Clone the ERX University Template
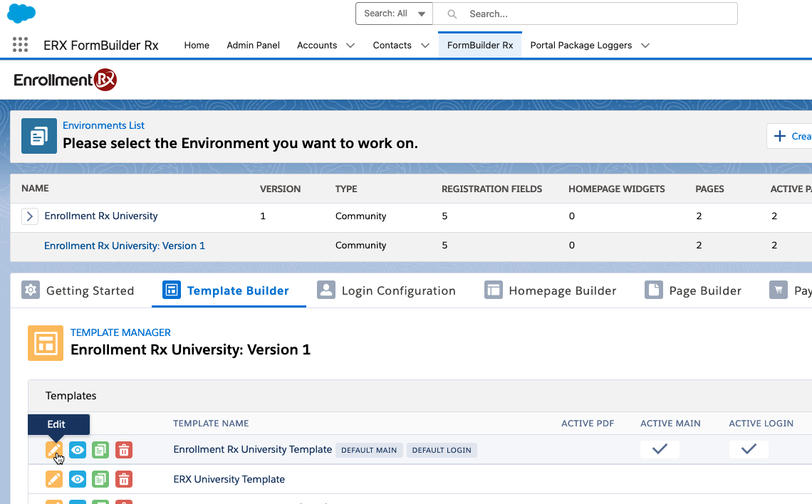The width and height of the screenshot is (812, 504). point(100,479)
